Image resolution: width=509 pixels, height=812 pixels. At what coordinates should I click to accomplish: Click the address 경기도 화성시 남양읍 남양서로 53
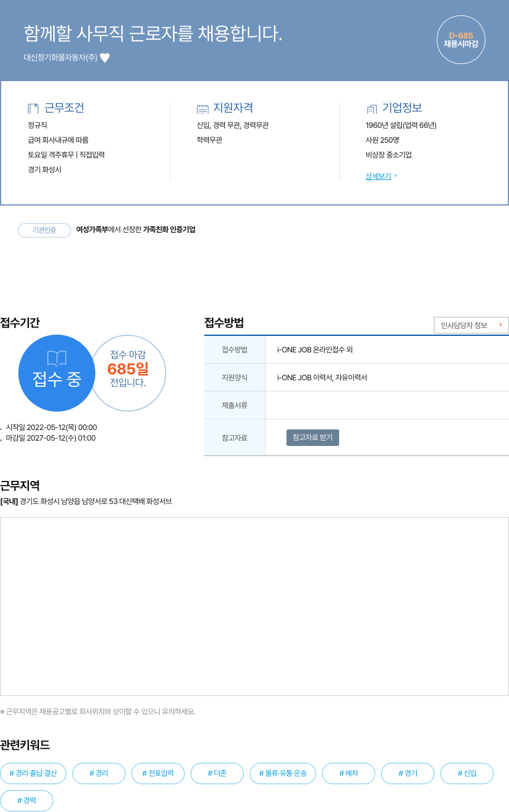[x=67, y=502]
